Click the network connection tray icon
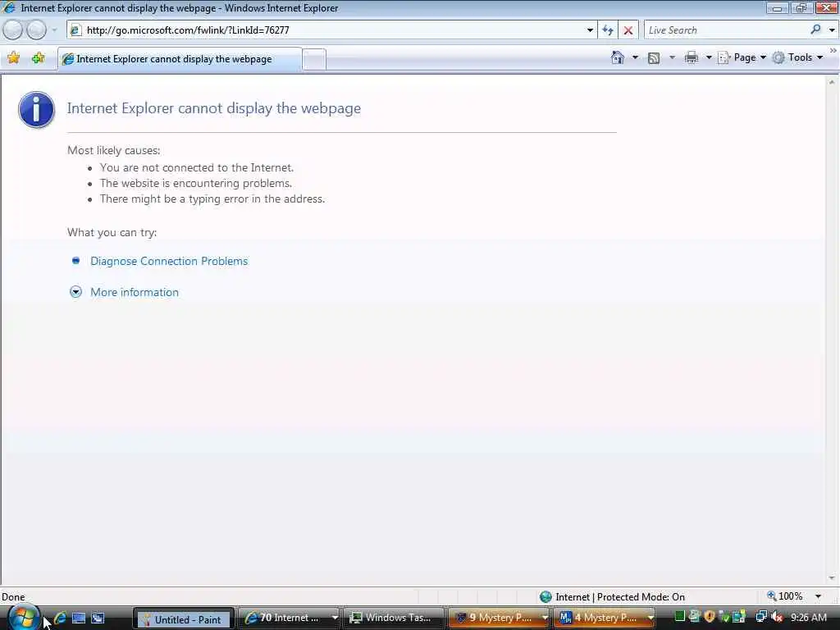The height and width of the screenshot is (630, 840). pyautogui.click(x=760, y=617)
